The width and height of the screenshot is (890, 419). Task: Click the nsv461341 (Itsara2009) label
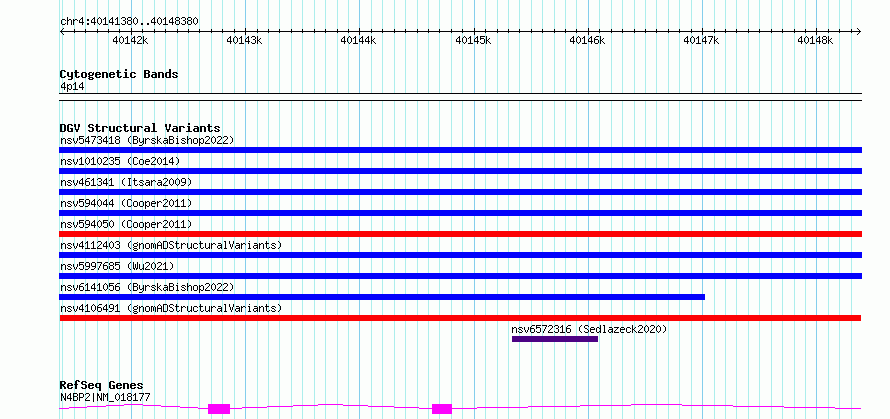coord(126,182)
